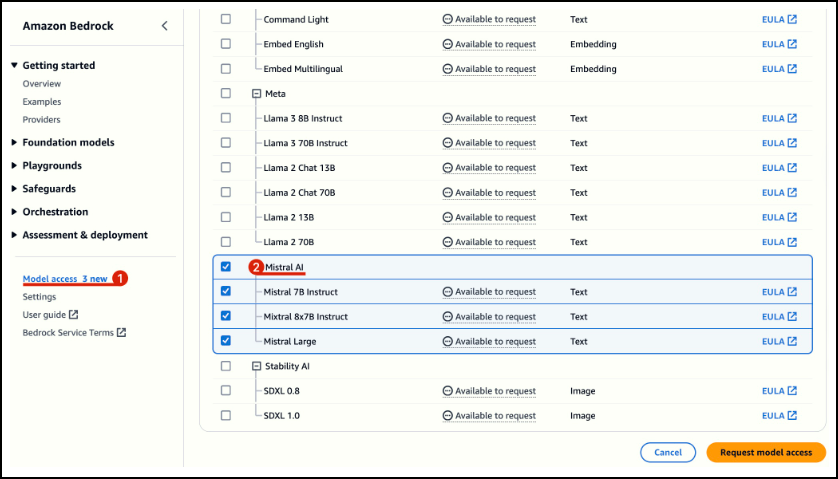Image resolution: width=838 pixels, height=479 pixels.
Task: Open the EULA link for Embed English
Action: point(779,44)
